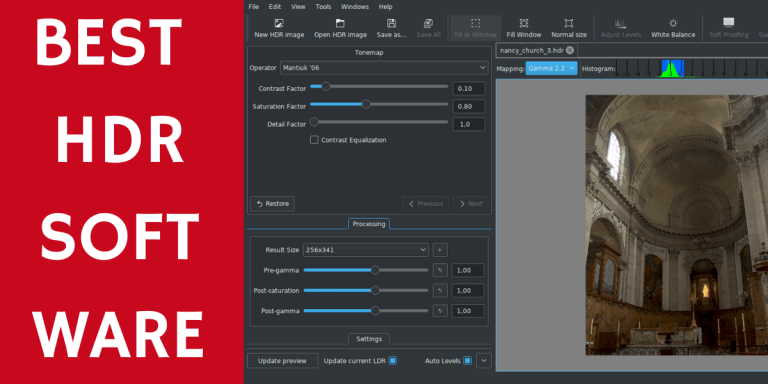
Task: Click the church HDR preview image
Action: 677,225
